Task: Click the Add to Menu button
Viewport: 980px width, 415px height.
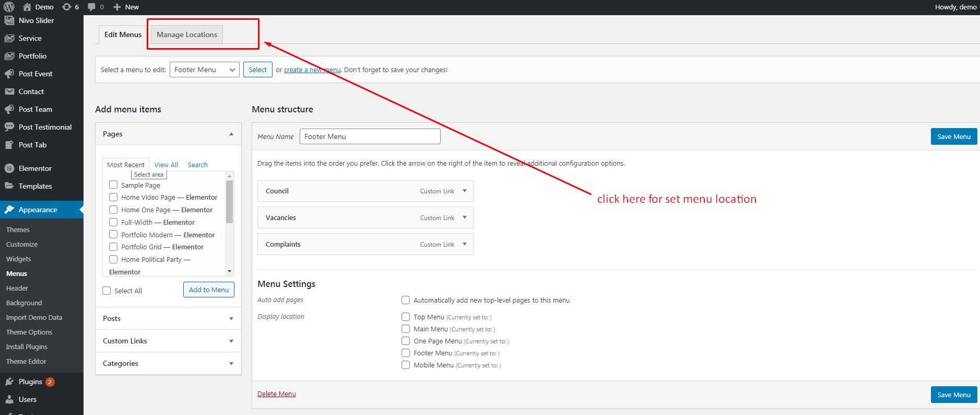Action: coord(209,290)
